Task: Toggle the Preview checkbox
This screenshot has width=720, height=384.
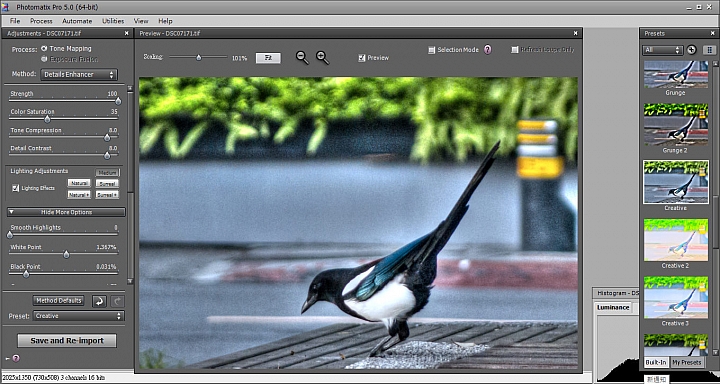Action: pyautogui.click(x=362, y=58)
